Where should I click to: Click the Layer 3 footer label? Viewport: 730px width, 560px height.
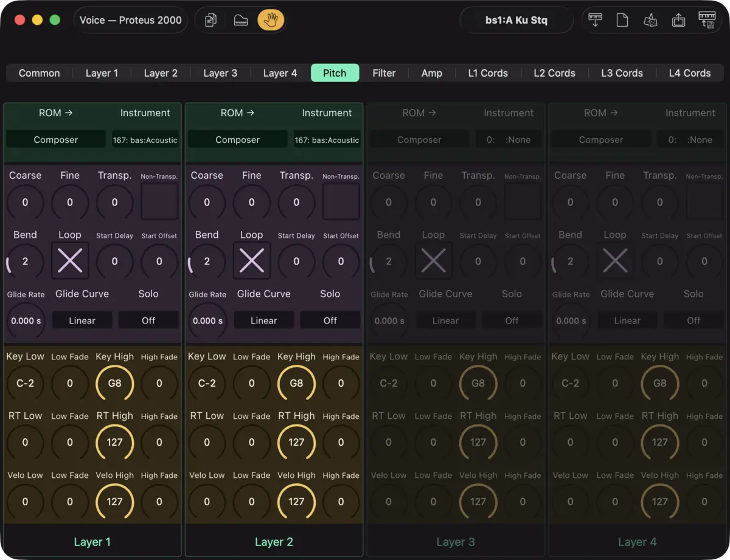[x=456, y=542]
